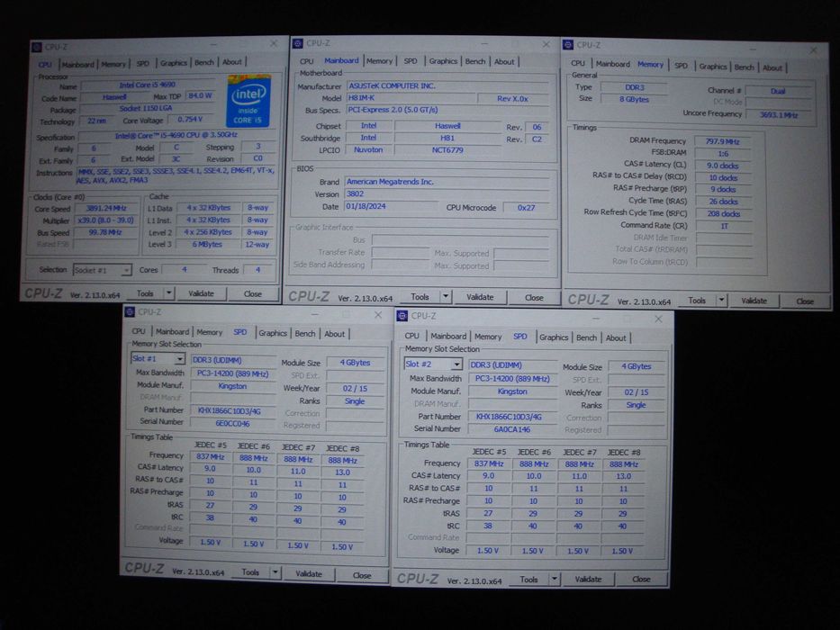Open the Bench tab in the CPU window
Viewport: 840px width, 630px height.
tap(204, 63)
